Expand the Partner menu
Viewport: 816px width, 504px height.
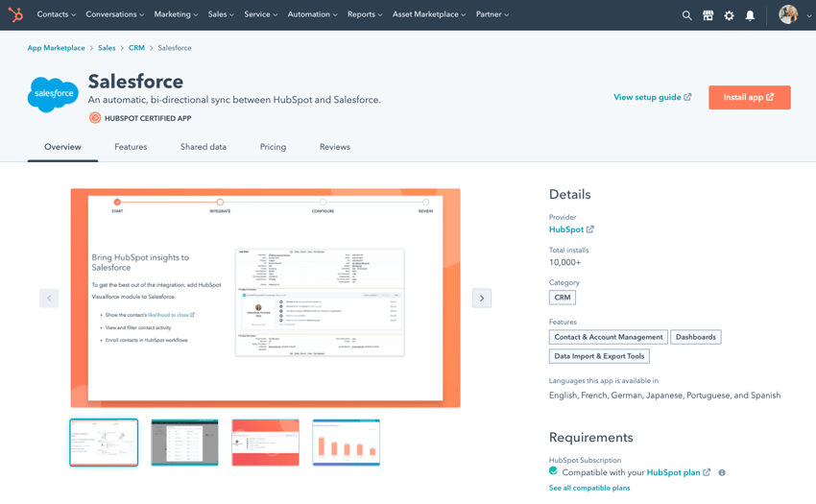492,14
